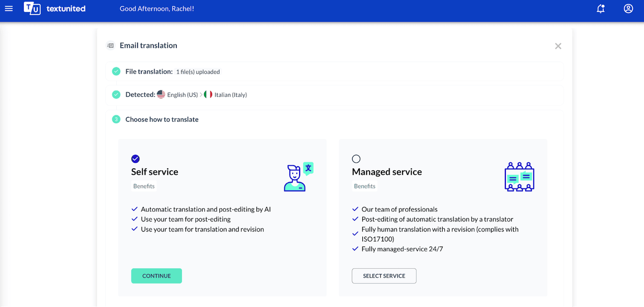Click the Managed service team illustration

(519, 177)
